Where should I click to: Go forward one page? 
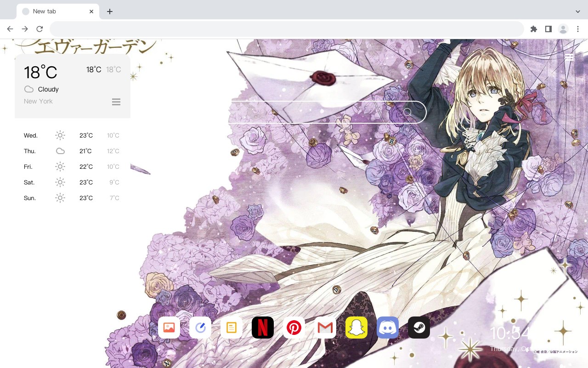(25, 29)
